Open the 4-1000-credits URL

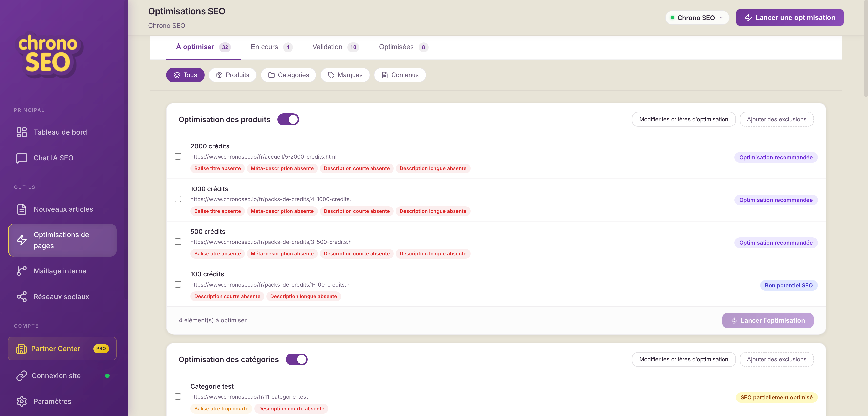tap(270, 199)
